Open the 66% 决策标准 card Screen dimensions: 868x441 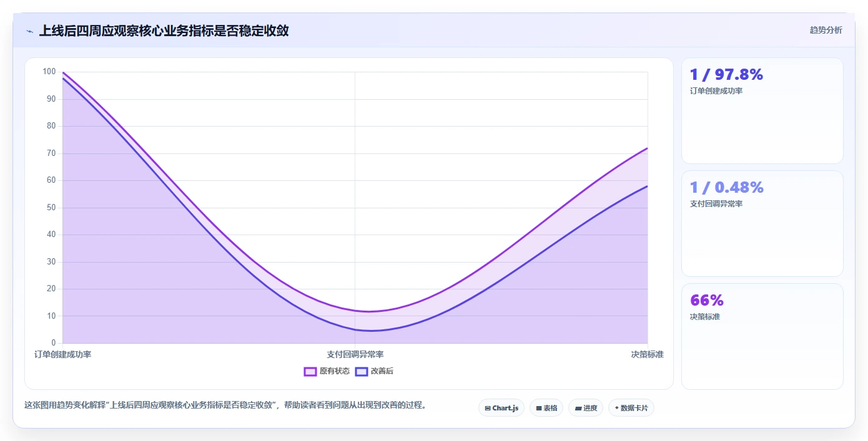click(762, 337)
